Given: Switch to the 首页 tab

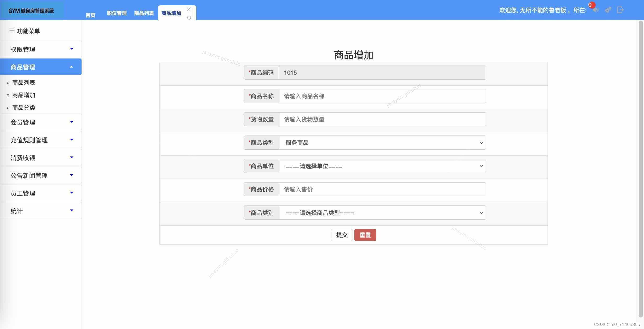Looking at the screenshot, I should tap(90, 15).
